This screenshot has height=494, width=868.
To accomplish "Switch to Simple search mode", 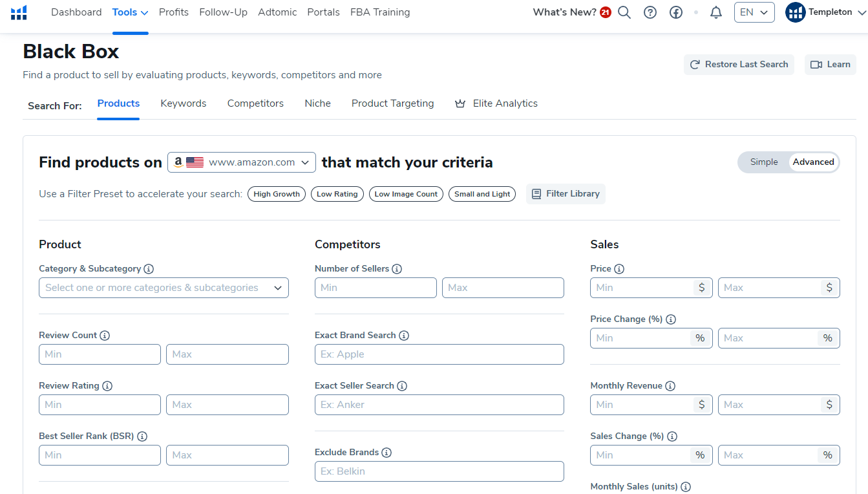I will [764, 162].
